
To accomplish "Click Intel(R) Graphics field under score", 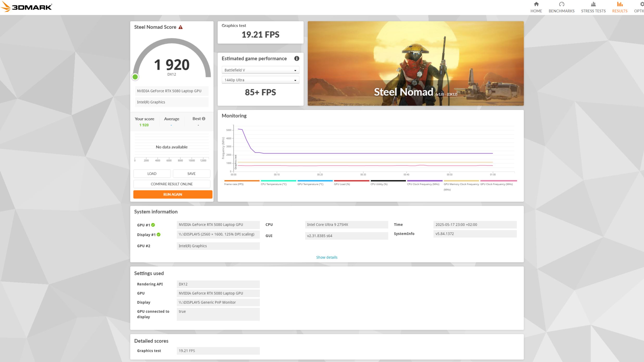I will click(x=172, y=102).
